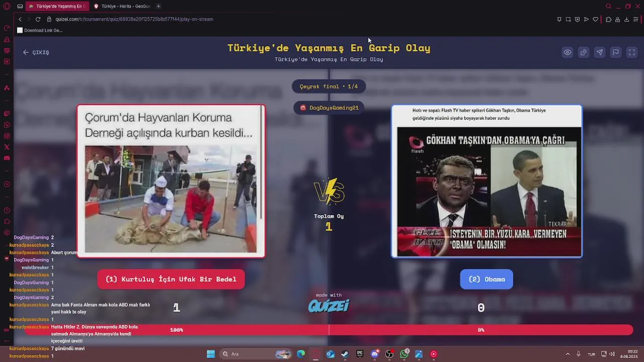Click chat username waistbreaker
The image size is (644, 362).
tap(35, 267)
